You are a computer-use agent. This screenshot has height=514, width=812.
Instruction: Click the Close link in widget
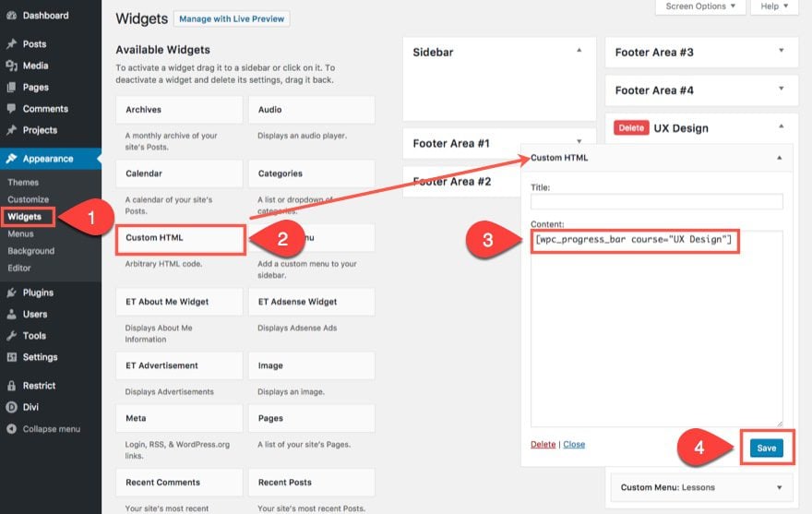click(x=574, y=445)
